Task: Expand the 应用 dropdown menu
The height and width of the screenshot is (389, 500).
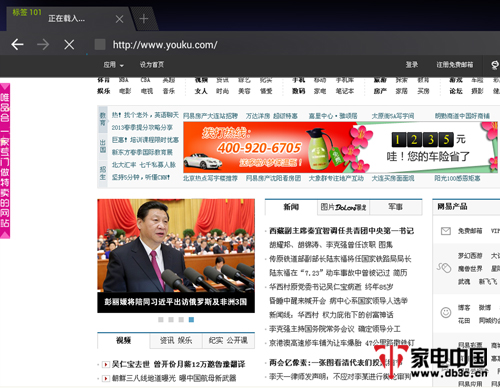Action: coord(113,65)
